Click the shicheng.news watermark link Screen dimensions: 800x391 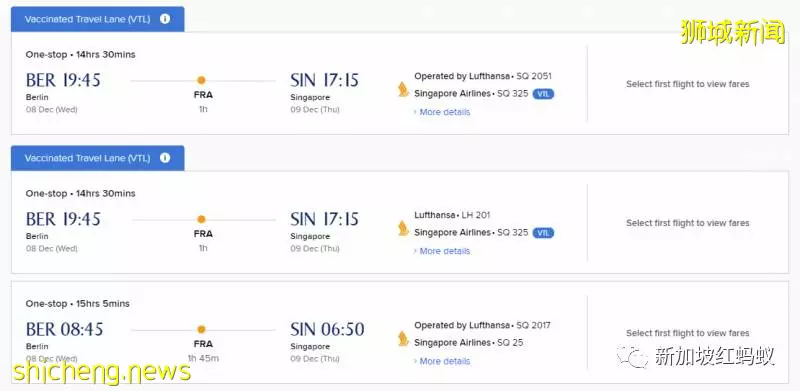point(102,371)
